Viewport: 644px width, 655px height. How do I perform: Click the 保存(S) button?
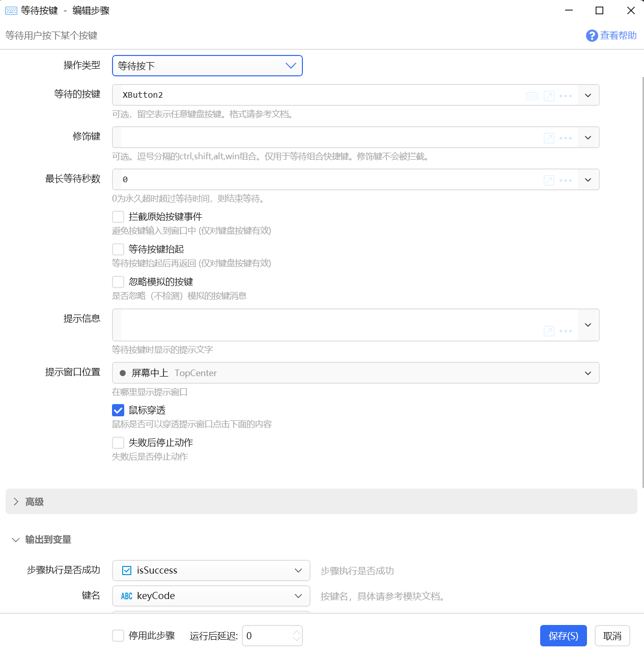click(564, 636)
